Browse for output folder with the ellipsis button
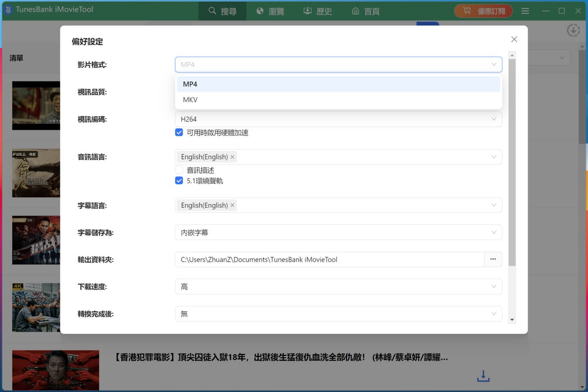This screenshot has height=392, width=588. point(493,260)
